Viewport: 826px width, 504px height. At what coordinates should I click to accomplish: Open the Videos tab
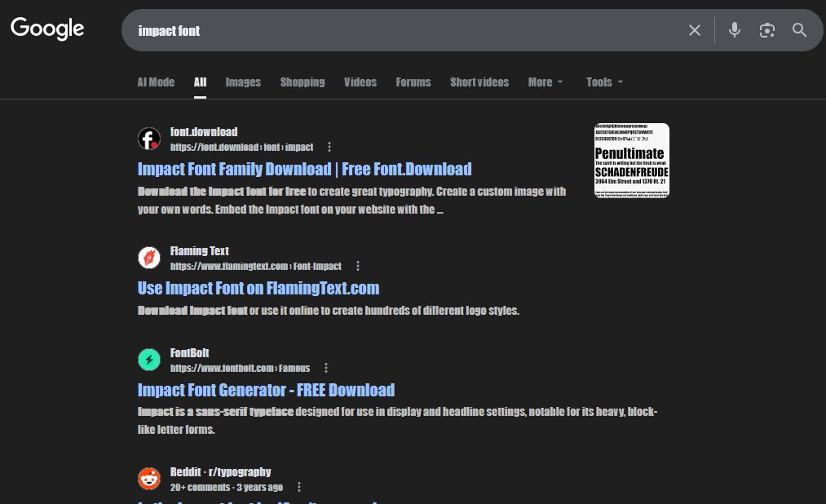[x=360, y=82]
